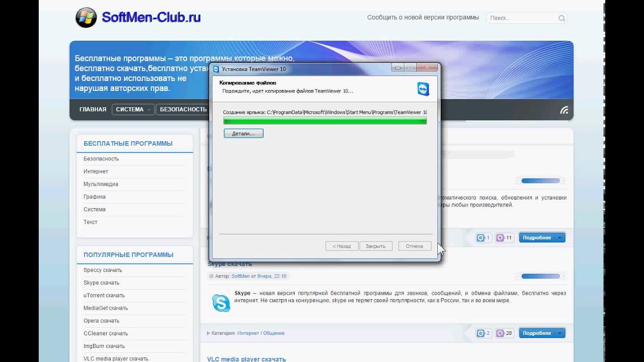The width and height of the screenshot is (644, 362).
Task: Open SoftMen-Club.ru home title link
Action: (151, 18)
